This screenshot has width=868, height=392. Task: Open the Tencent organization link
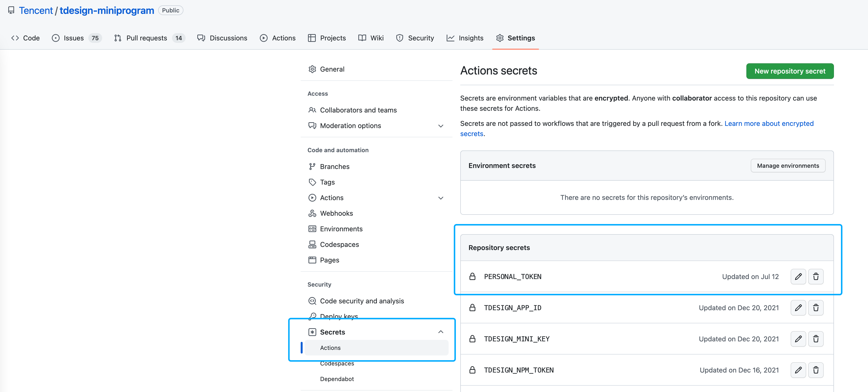tap(36, 10)
